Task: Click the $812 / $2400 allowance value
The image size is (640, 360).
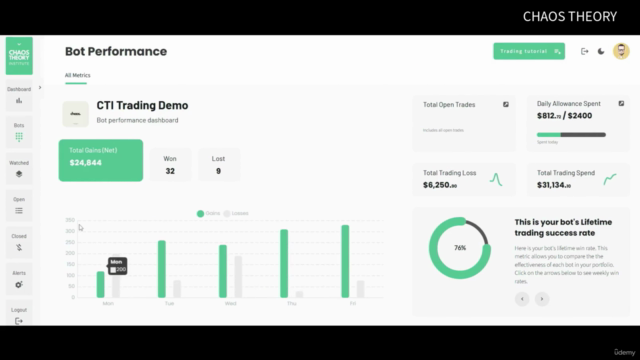Action: click(564, 116)
